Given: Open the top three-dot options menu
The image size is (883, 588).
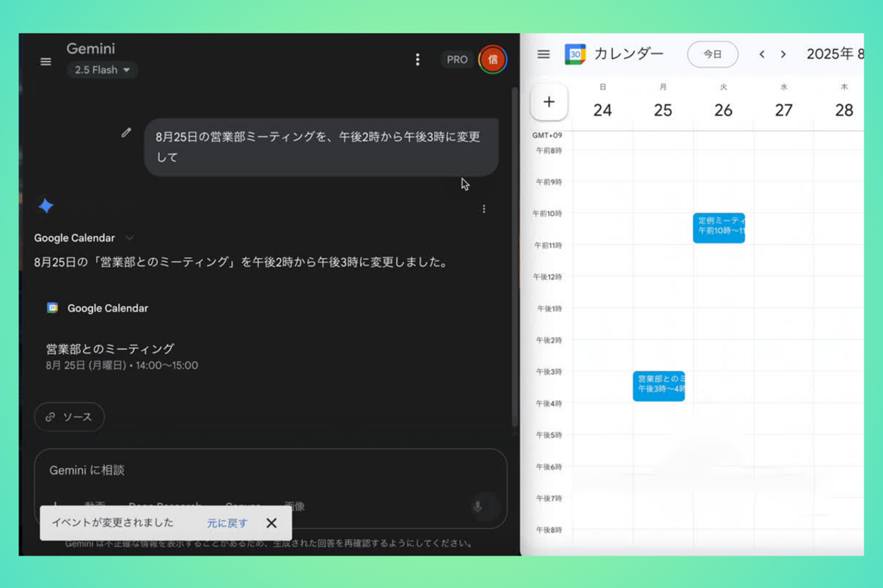Looking at the screenshot, I should click(x=417, y=60).
